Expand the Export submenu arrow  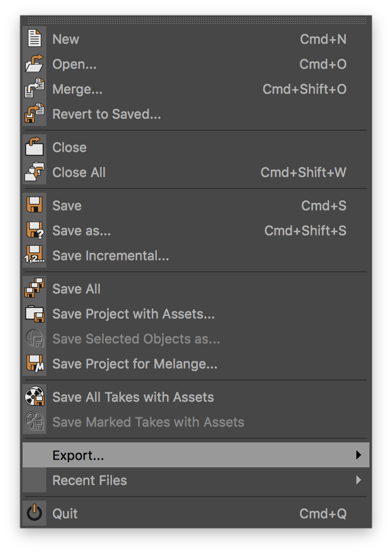(x=358, y=455)
